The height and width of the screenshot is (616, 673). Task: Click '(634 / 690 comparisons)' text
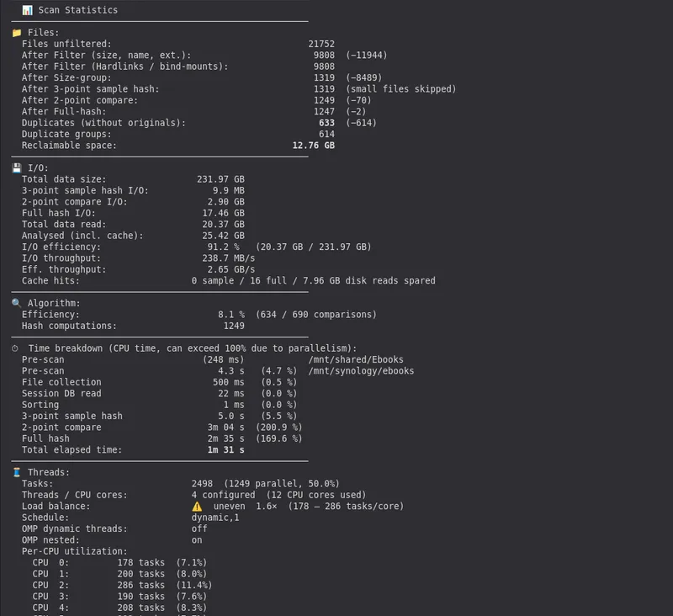coord(316,314)
